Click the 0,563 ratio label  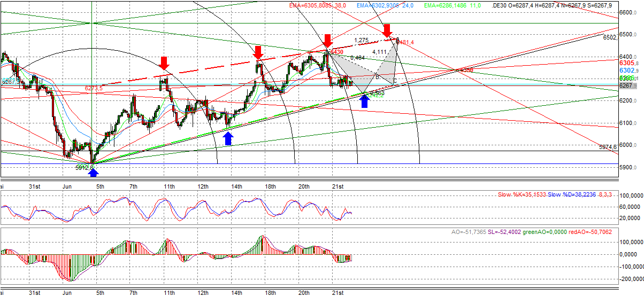click(x=377, y=93)
